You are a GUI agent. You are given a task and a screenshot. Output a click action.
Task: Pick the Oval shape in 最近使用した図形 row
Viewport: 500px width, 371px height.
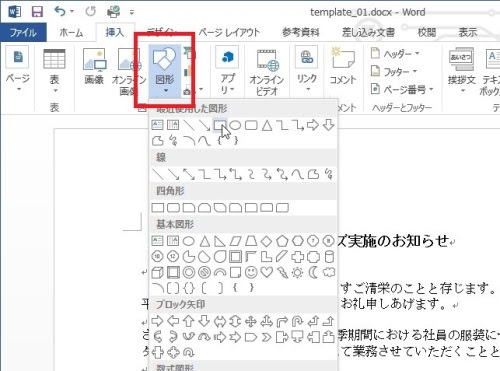[235, 125]
